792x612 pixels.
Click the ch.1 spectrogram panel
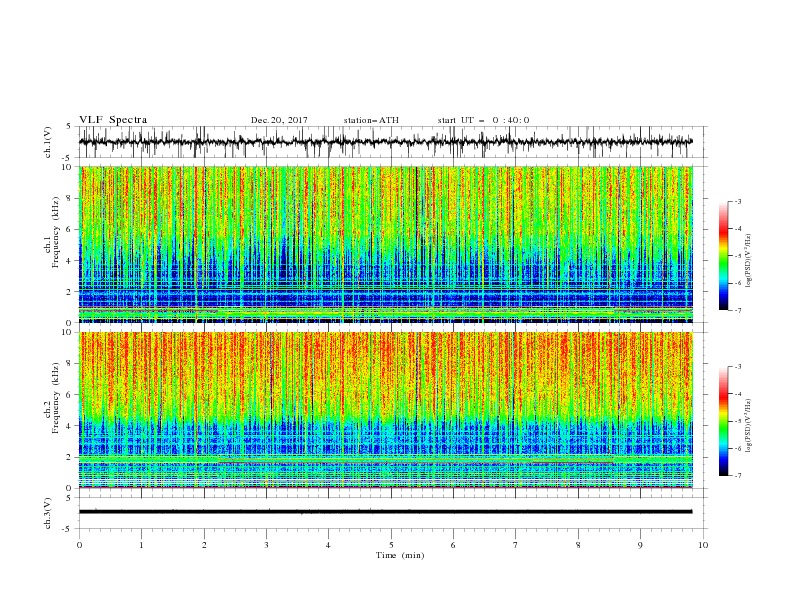(385, 244)
